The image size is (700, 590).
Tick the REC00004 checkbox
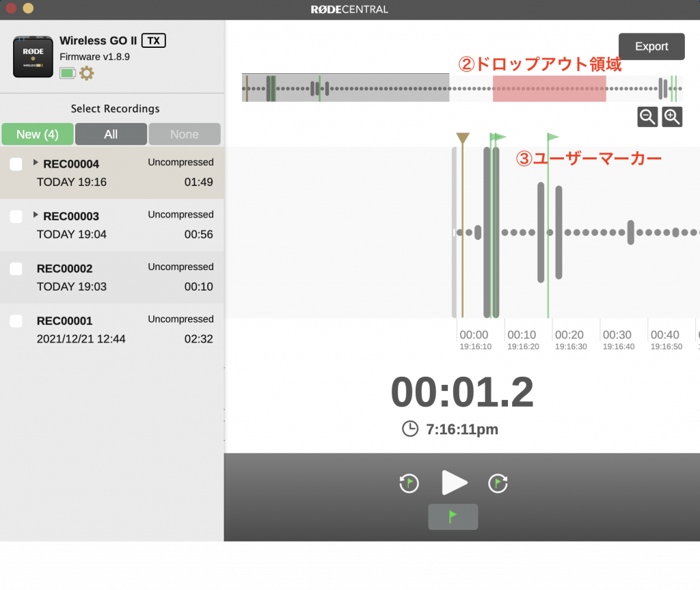[16, 164]
